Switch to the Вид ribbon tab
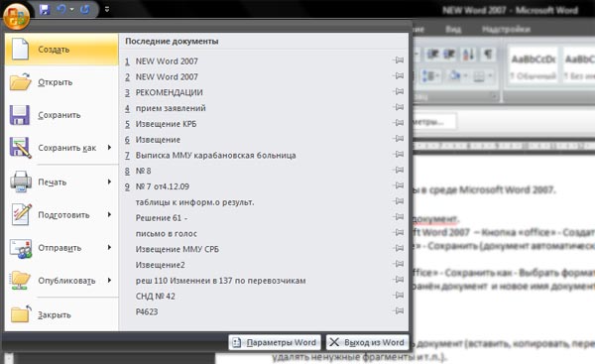 tap(453, 29)
